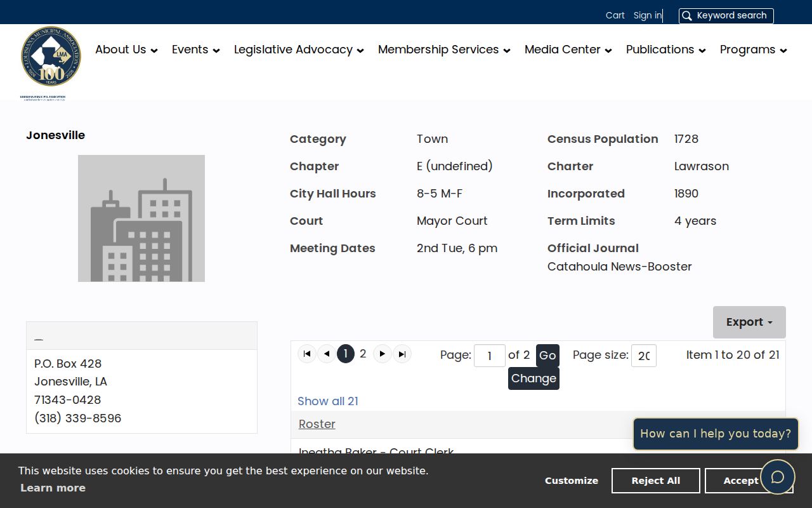Open the Legislative Advocacy dropdown
The image size is (812, 508).
pyautogui.click(x=299, y=50)
